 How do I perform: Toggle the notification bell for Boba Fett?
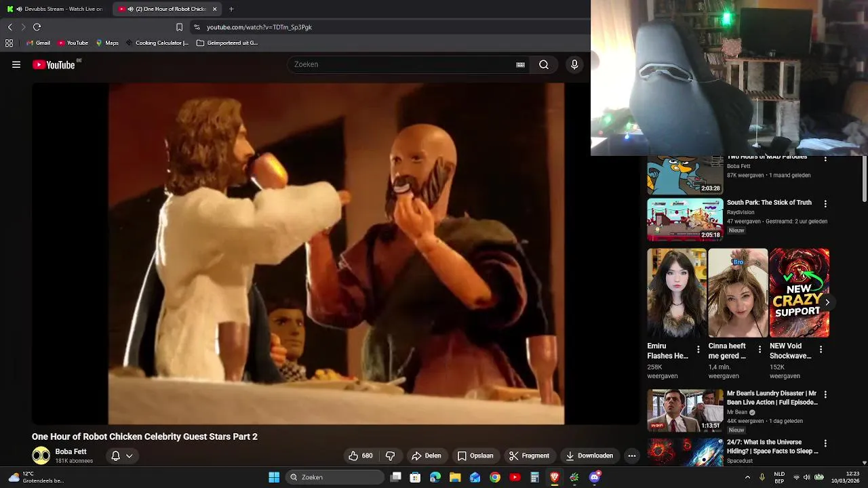click(115, 456)
